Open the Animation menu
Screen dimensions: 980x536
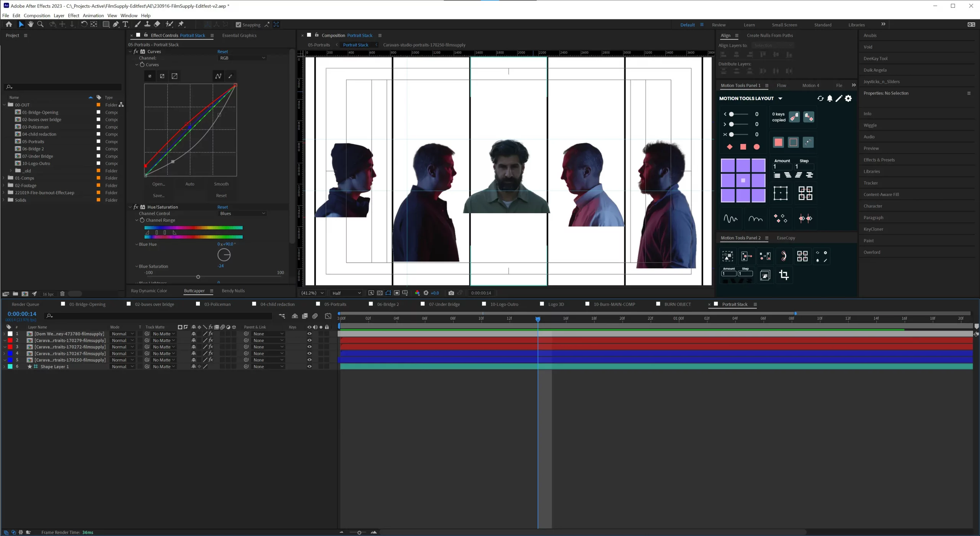93,15
